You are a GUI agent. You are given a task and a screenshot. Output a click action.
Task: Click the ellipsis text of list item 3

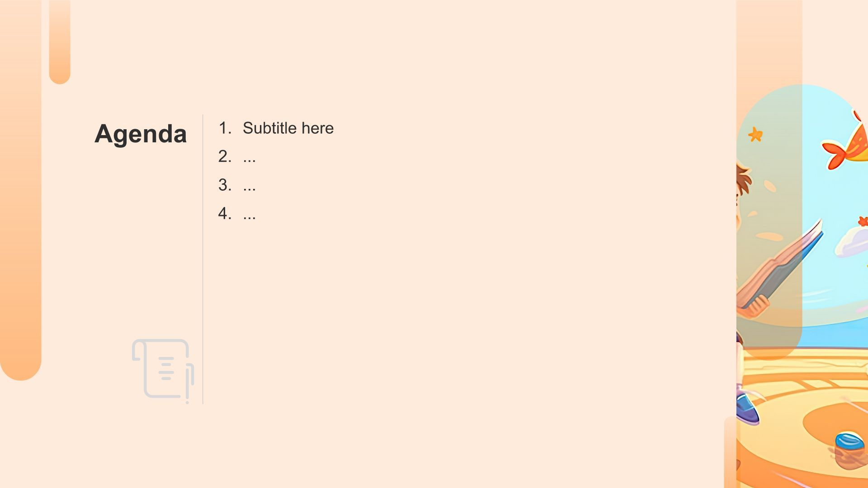[249, 186]
